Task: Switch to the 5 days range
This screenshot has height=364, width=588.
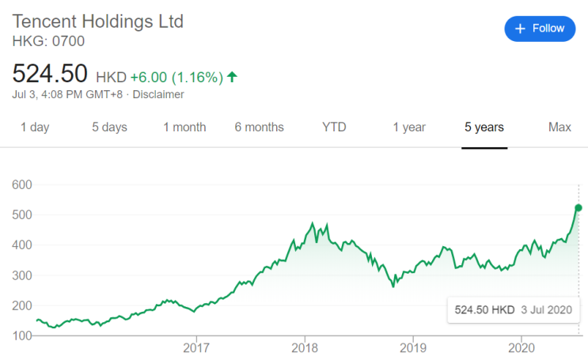Action: tap(109, 127)
